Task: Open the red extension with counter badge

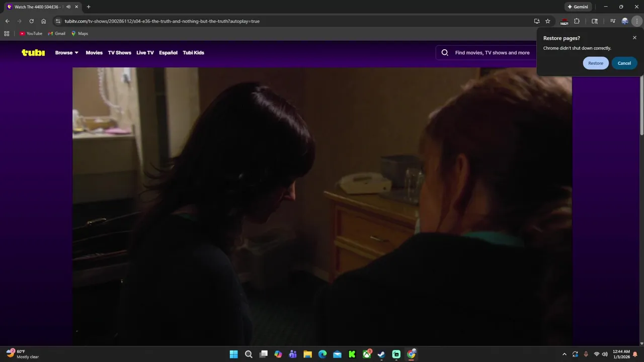Action: [x=564, y=22]
